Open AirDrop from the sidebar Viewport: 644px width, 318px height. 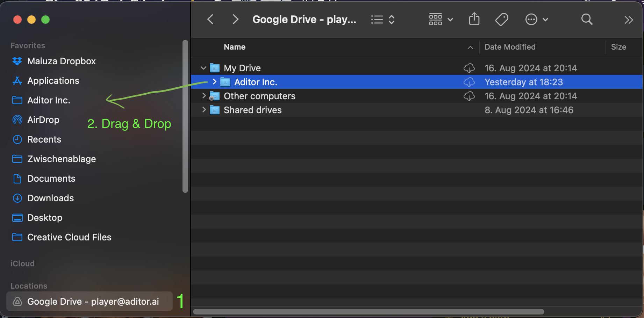coord(43,120)
